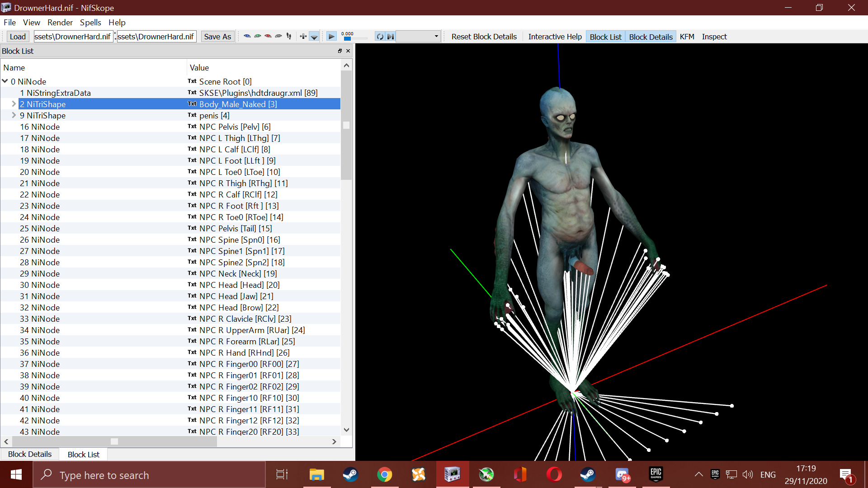
Task: Open Google Chrome from taskbar
Action: coord(385,474)
